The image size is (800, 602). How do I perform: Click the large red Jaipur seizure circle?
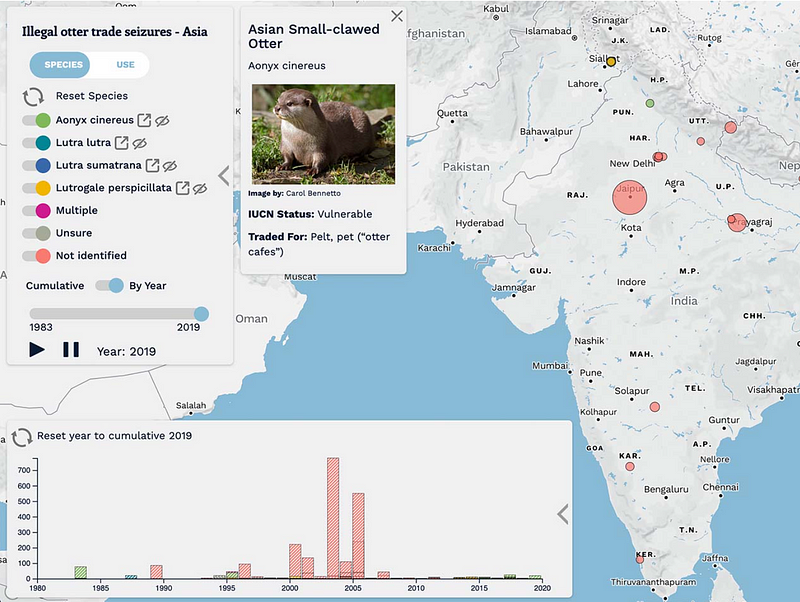click(630, 197)
